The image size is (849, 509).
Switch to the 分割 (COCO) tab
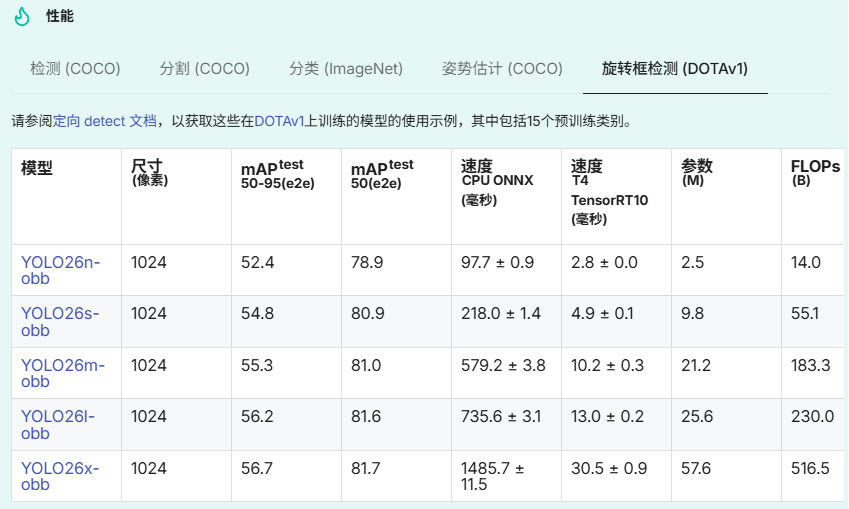pos(204,69)
